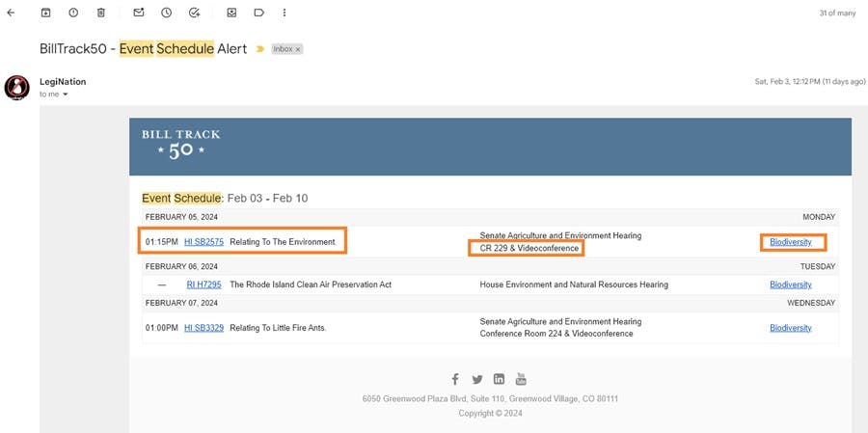Open BillTrack50 YouTube channel icon
Viewport: 868px width, 433px height.
tap(521, 379)
